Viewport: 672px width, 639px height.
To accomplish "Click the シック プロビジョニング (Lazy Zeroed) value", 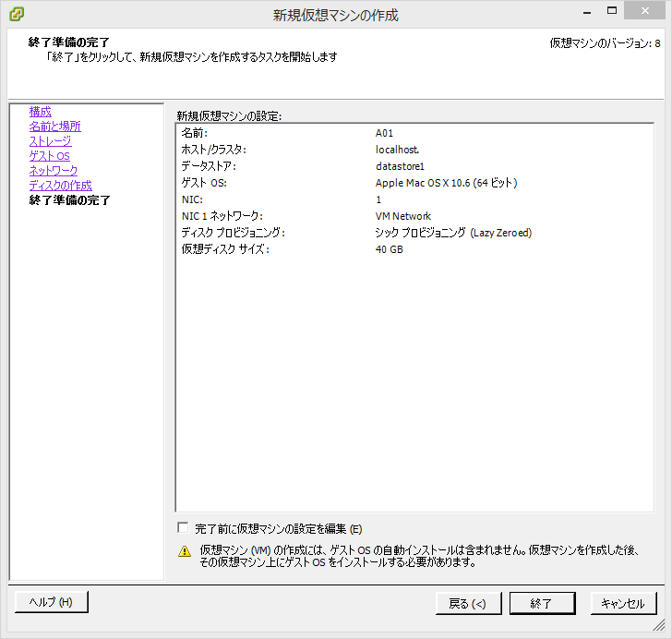I will coord(453,233).
